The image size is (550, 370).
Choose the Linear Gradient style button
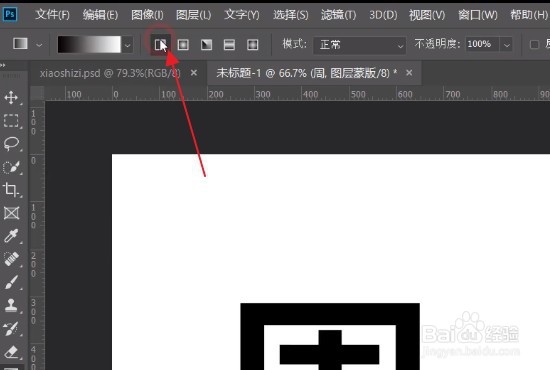point(161,45)
